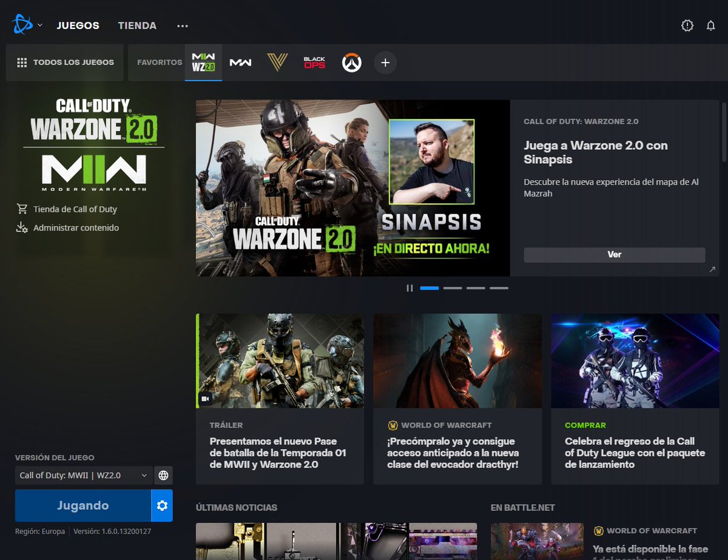Show TODOS LOS JUEGOS grid
This screenshot has height=560, width=728.
pyautogui.click(x=65, y=62)
